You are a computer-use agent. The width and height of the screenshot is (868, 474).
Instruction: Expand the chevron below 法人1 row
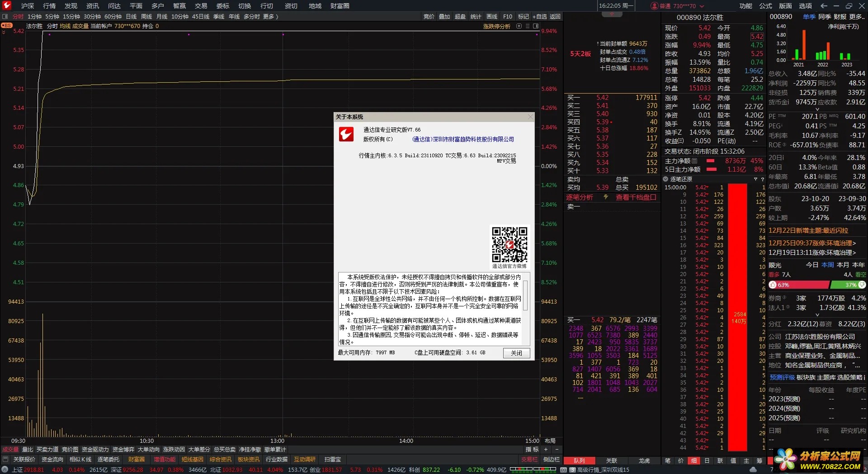[x=817, y=315]
